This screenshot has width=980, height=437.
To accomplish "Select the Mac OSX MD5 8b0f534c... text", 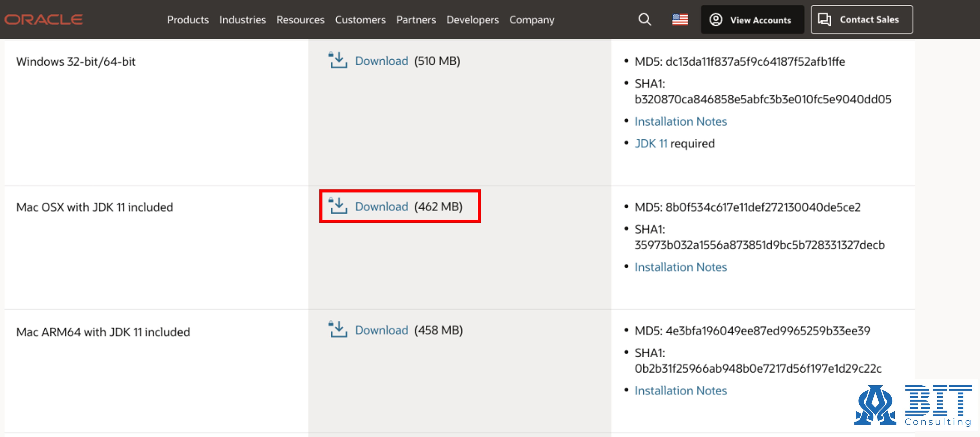I will (747, 207).
